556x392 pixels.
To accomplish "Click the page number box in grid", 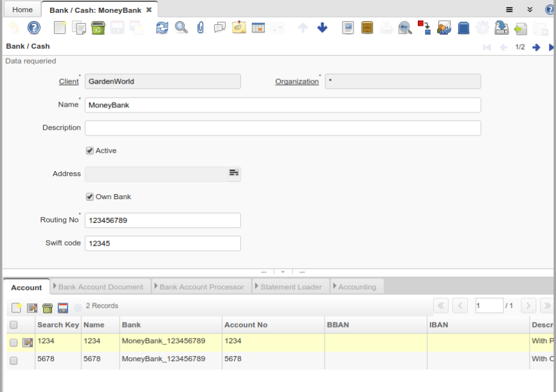I will [489, 305].
